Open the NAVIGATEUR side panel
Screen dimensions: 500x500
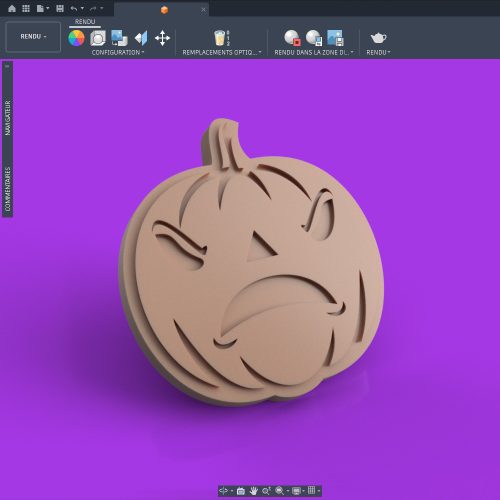pyautogui.click(x=7, y=118)
